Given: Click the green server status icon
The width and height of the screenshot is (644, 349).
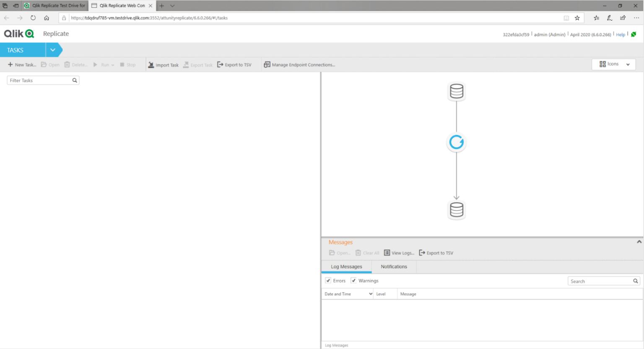Looking at the screenshot, I should tap(634, 34).
